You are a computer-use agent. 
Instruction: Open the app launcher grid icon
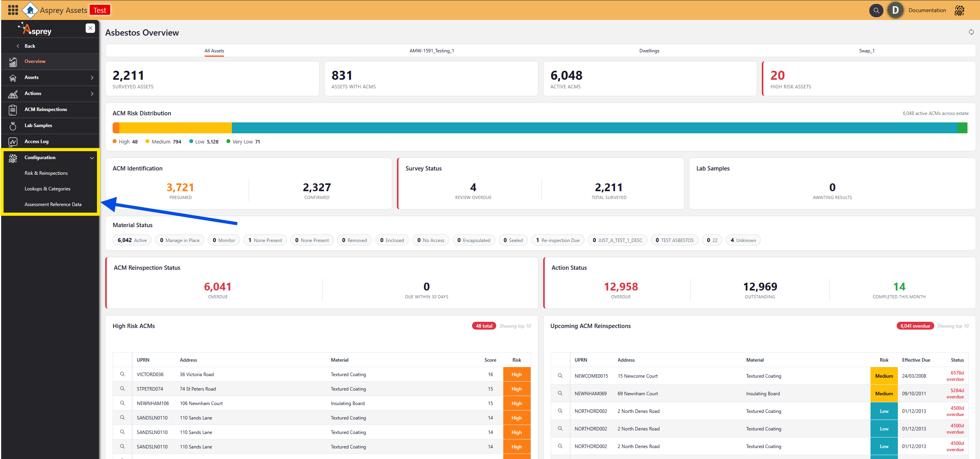point(13,10)
